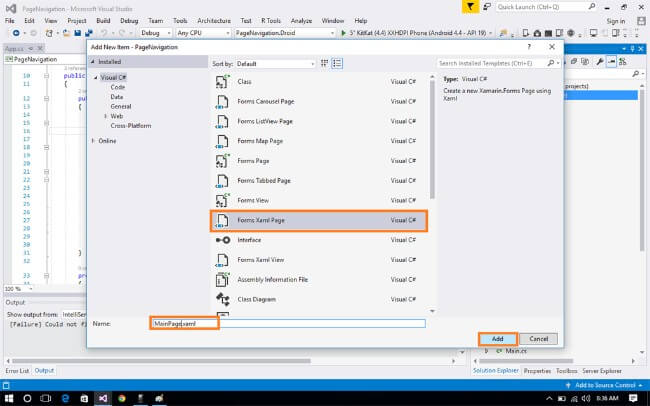Open the Action Center notification icon
The height and width of the screenshot is (406, 650).
pyautogui.click(x=633, y=399)
